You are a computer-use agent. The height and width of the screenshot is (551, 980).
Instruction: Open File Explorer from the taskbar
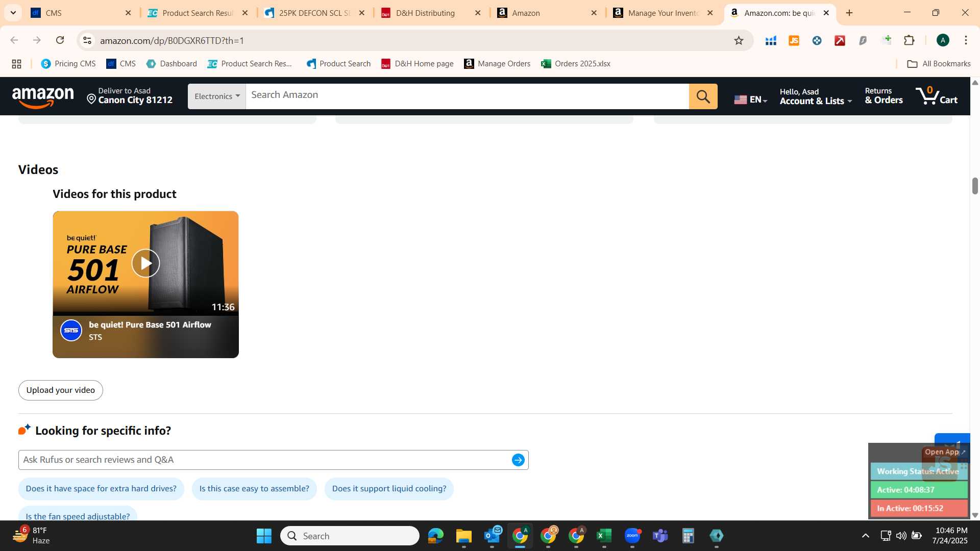click(463, 536)
